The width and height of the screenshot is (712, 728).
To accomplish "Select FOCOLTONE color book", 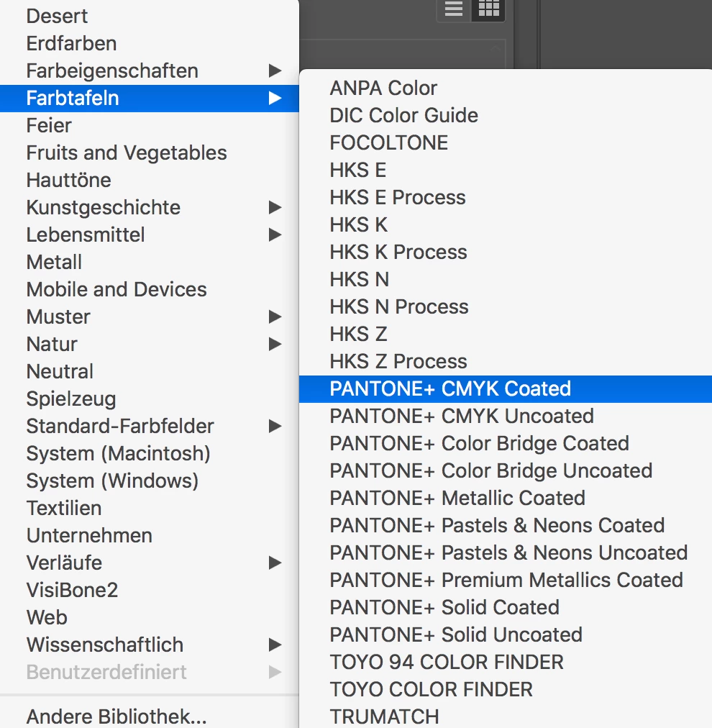I will [x=506, y=143].
